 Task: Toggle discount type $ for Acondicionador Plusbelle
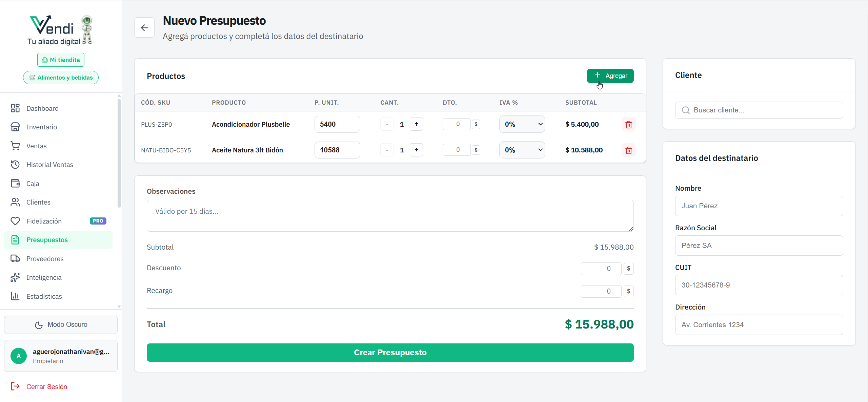pos(476,124)
